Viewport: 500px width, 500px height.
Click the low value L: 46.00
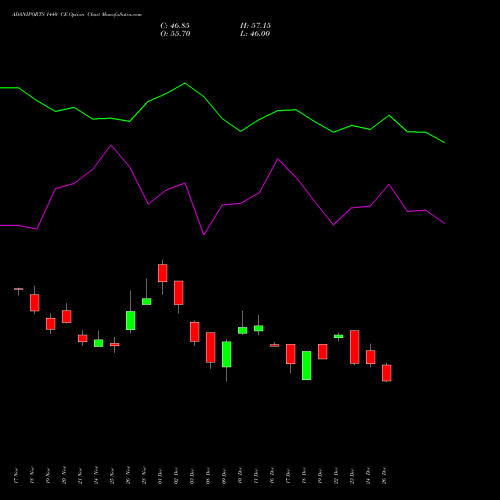[255, 34]
